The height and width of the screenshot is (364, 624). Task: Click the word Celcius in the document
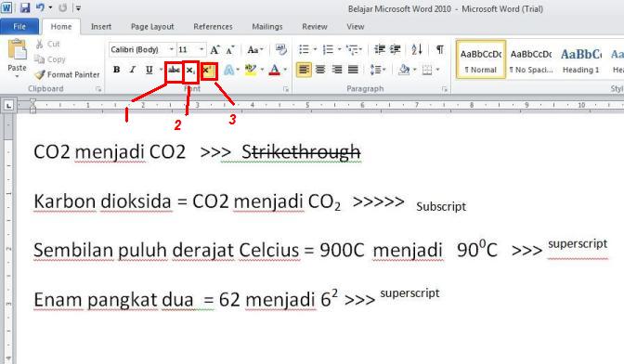click(269, 250)
